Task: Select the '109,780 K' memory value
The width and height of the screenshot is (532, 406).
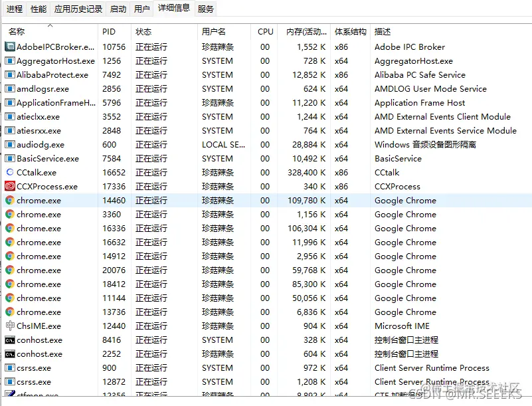Action: tap(306, 200)
